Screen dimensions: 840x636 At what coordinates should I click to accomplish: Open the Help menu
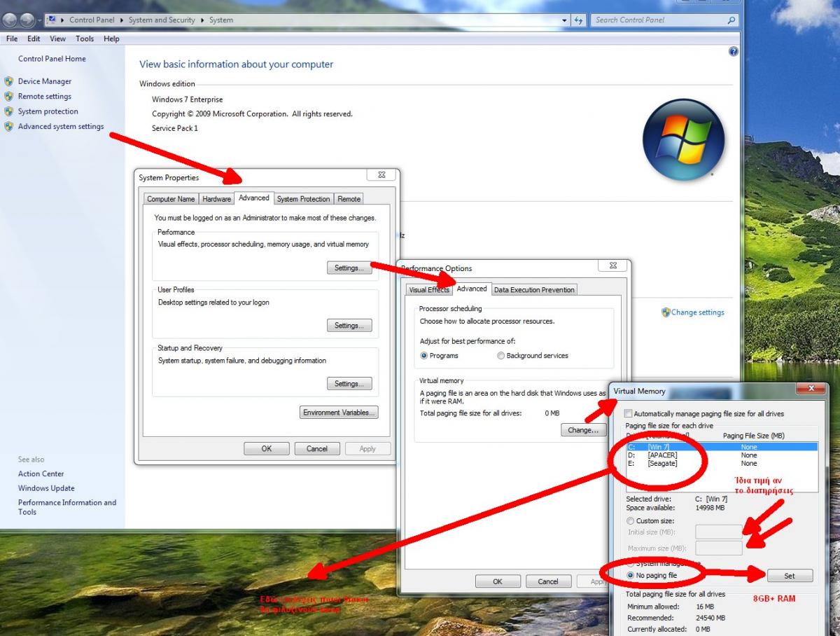tap(111, 39)
